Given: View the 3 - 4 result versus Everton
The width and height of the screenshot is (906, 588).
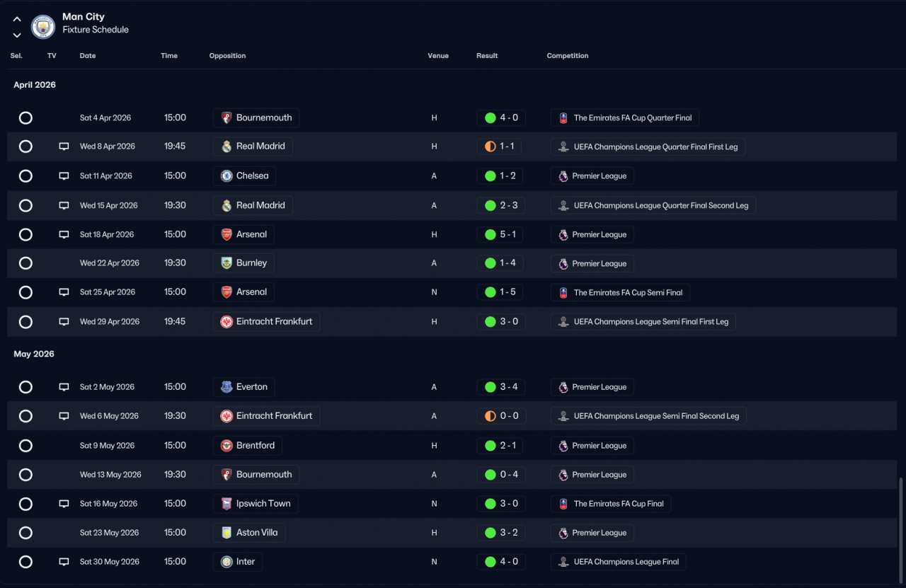Looking at the screenshot, I should [x=501, y=387].
